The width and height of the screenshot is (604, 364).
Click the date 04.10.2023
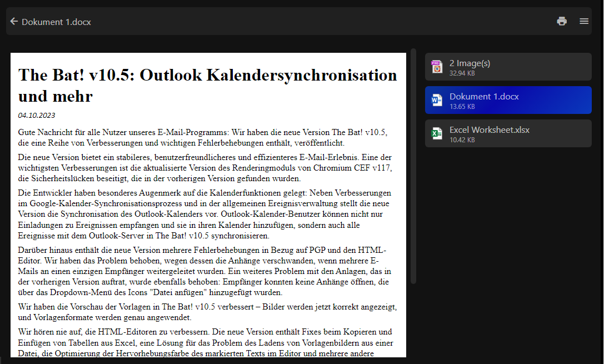click(37, 115)
